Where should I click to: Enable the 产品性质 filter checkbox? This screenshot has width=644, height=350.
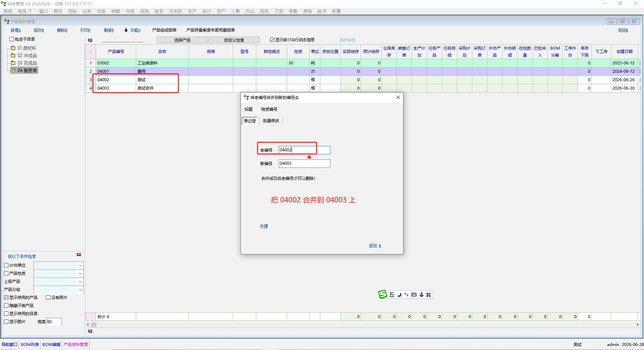click(x=6, y=273)
